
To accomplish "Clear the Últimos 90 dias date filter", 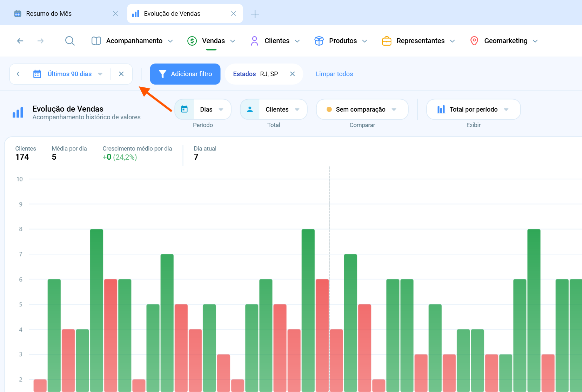I will [x=121, y=74].
